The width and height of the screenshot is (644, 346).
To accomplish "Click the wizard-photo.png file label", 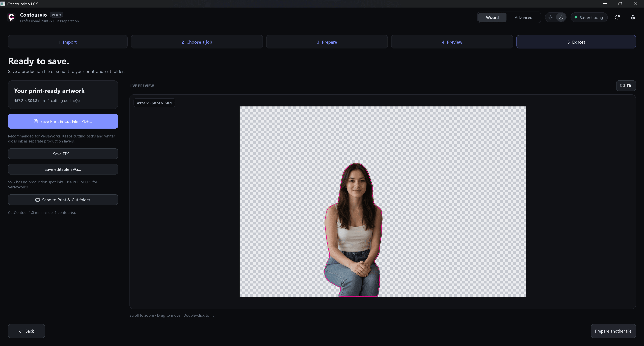I will coord(154,103).
